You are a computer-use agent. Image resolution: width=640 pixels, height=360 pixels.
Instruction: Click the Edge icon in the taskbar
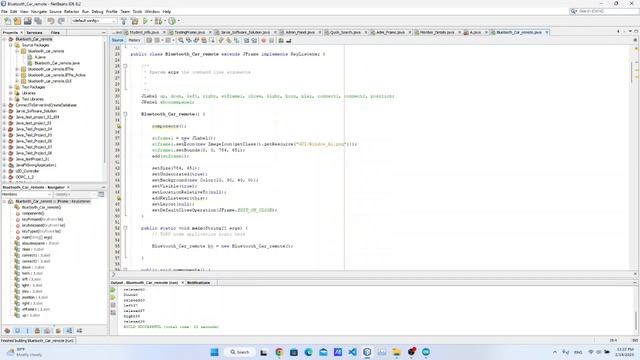[x=309, y=352]
